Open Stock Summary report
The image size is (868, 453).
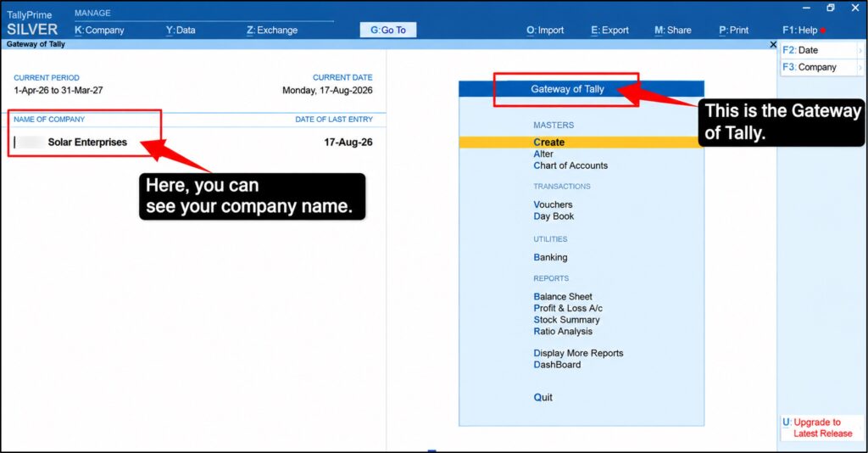(x=566, y=320)
